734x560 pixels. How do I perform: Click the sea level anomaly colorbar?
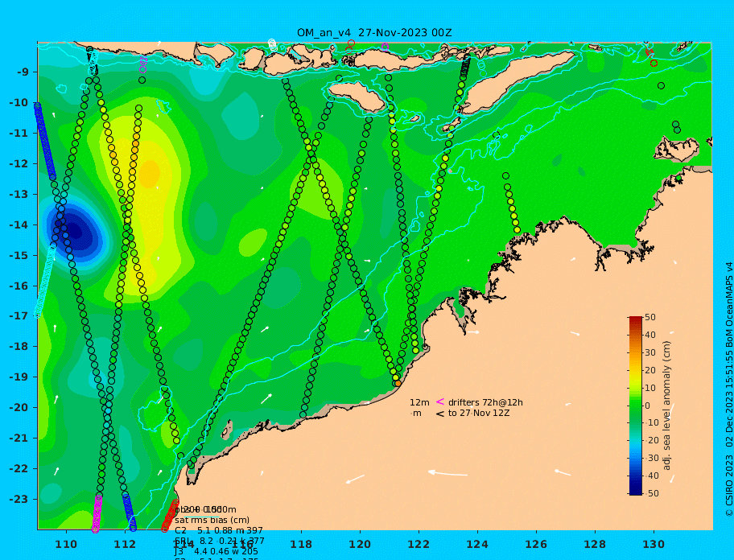(636, 406)
